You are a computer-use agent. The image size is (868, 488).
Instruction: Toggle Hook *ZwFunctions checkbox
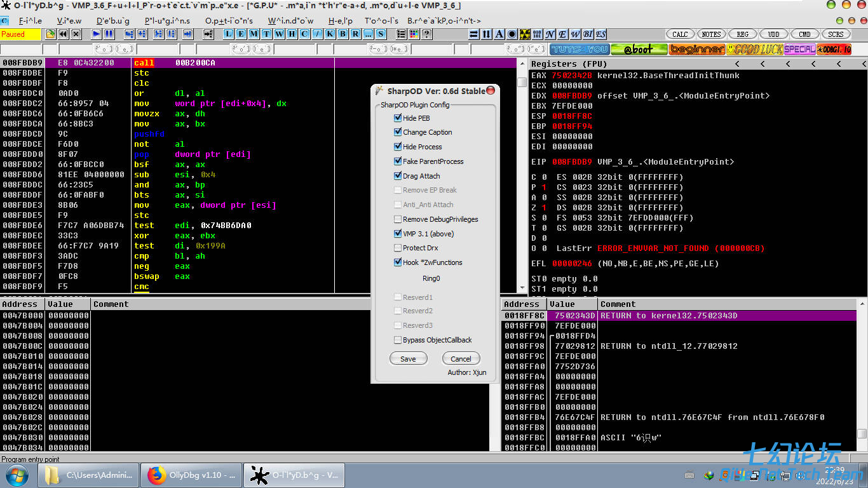coord(398,262)
